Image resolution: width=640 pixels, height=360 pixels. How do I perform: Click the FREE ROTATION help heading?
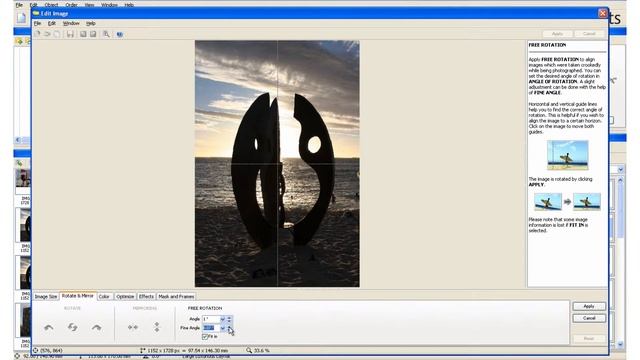coord(547,45)
